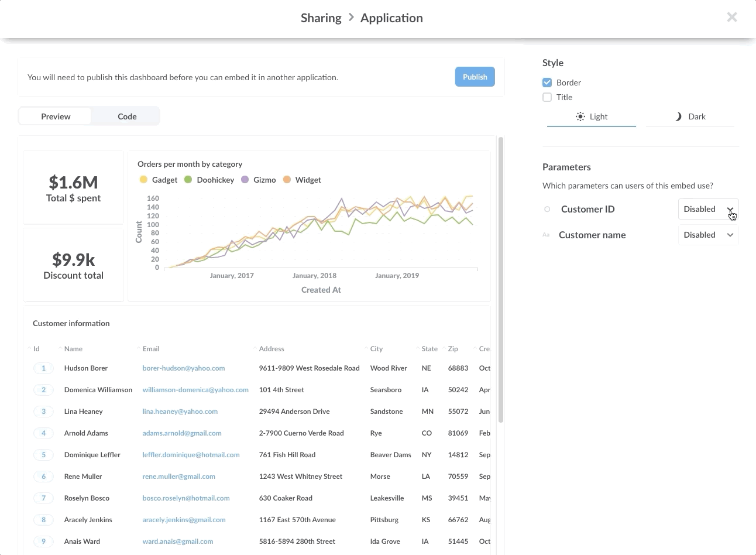Click email borer-hudson@yahoo.com
Image resolution: width=756 pixels, height=555 pixels.
click(x=184, y=368)
